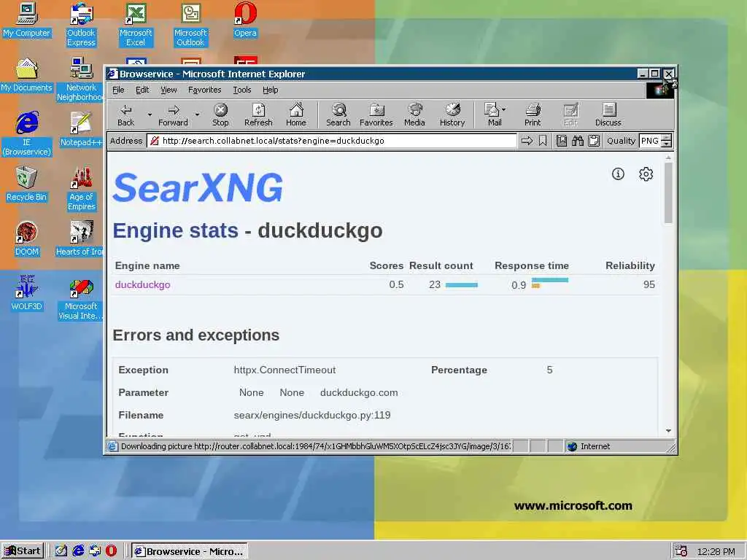Open the Edit menu
Viewport: 747px width, 560px height.
pos(142,90)
